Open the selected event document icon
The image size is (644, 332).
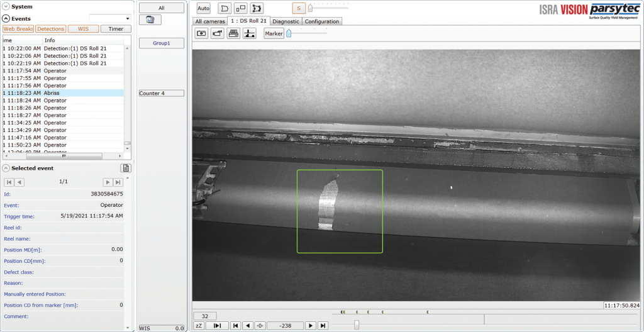pyautogui.click(x=126, y=168)
